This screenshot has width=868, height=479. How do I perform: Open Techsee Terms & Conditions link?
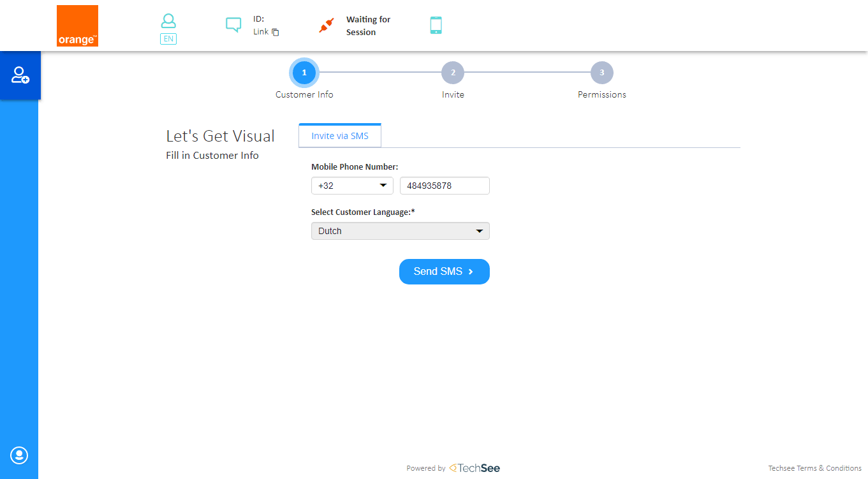coord(814,468)
